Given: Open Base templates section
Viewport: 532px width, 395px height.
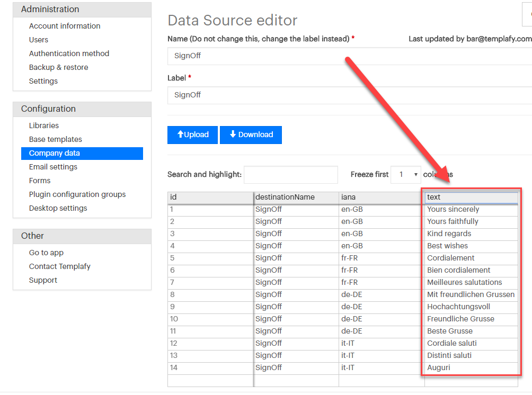Looking at the screenshot, I should click(55, 139).
